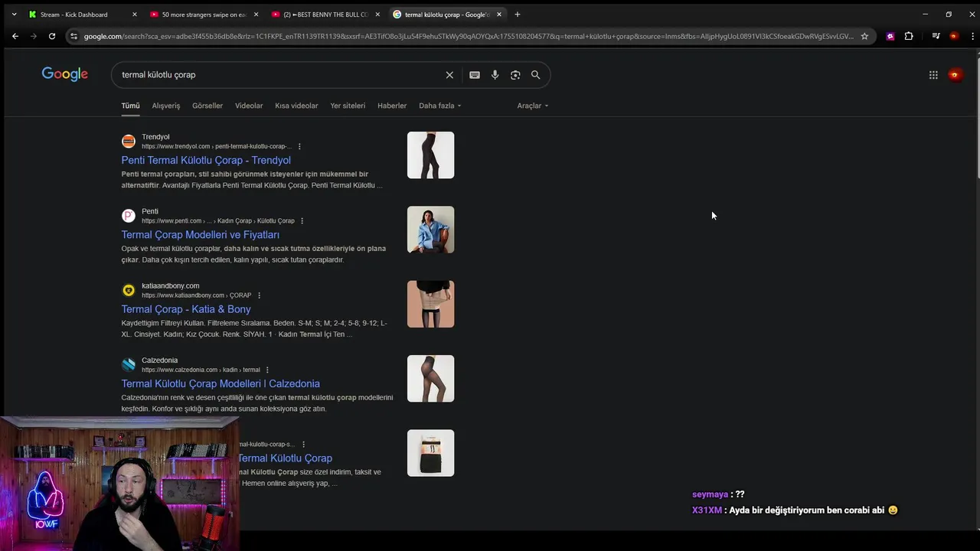Search by image with the Lens icon

515,75
